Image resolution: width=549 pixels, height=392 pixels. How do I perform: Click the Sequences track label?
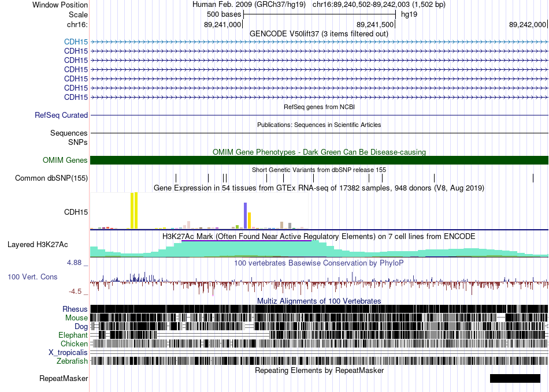(x=69, y=133)
